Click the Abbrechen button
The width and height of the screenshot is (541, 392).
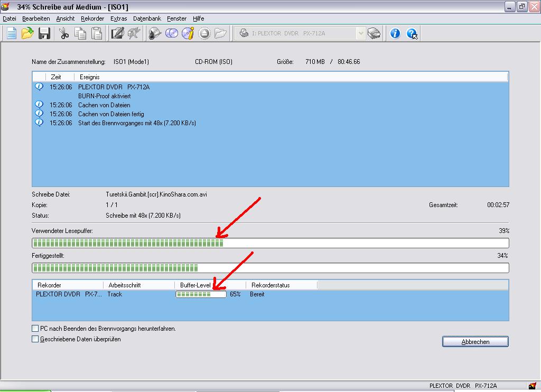pos(475,342)
